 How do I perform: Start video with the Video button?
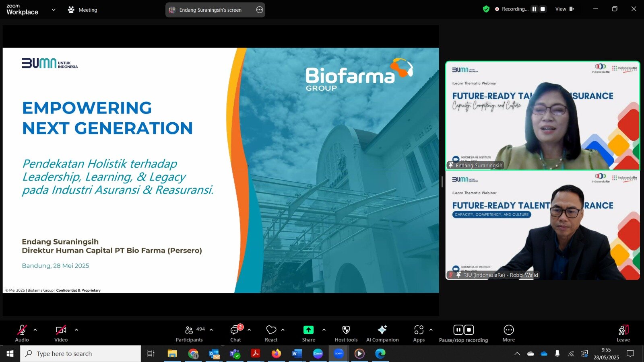click(61, 333)
